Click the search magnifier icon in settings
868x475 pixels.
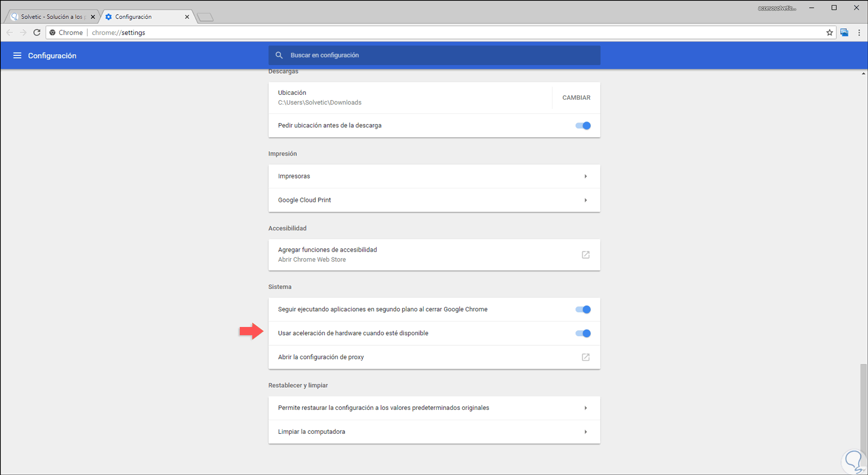279,55
